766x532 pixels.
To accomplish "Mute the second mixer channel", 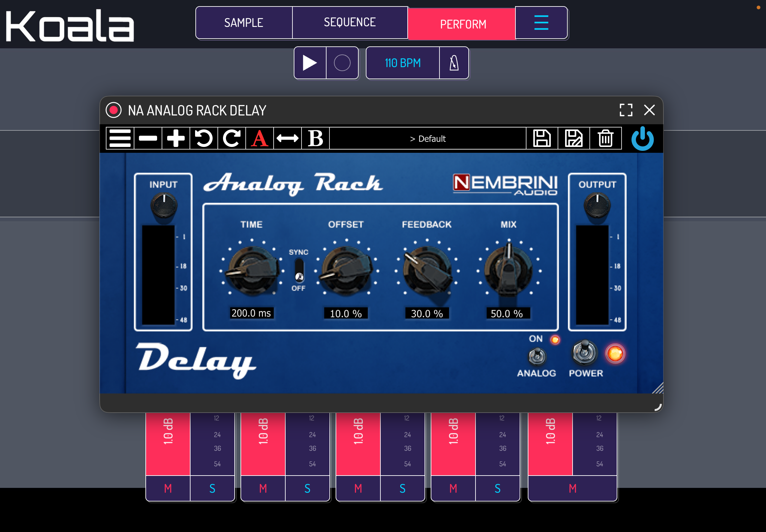I will 263,488.
